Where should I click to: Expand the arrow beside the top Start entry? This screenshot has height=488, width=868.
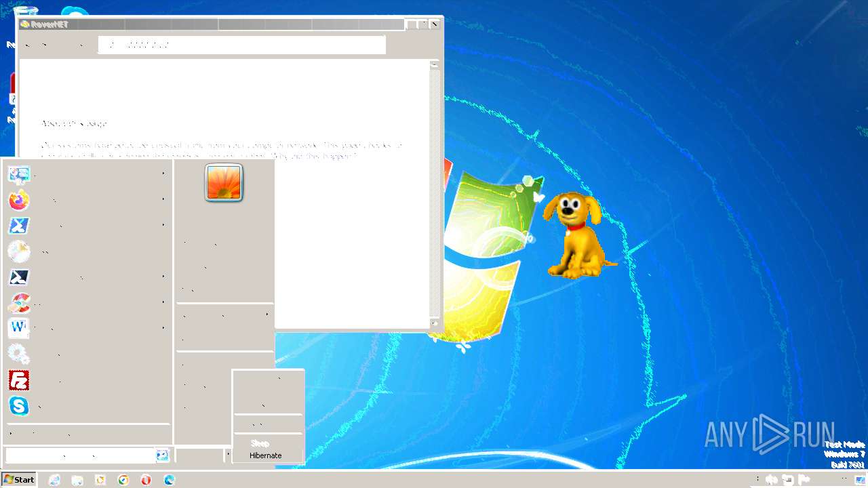163,174
